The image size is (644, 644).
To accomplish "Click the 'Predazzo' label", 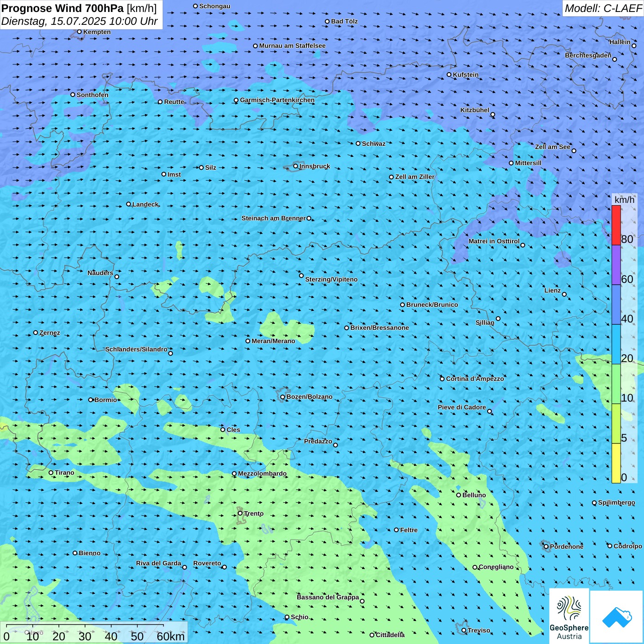I will click(318, 441).
